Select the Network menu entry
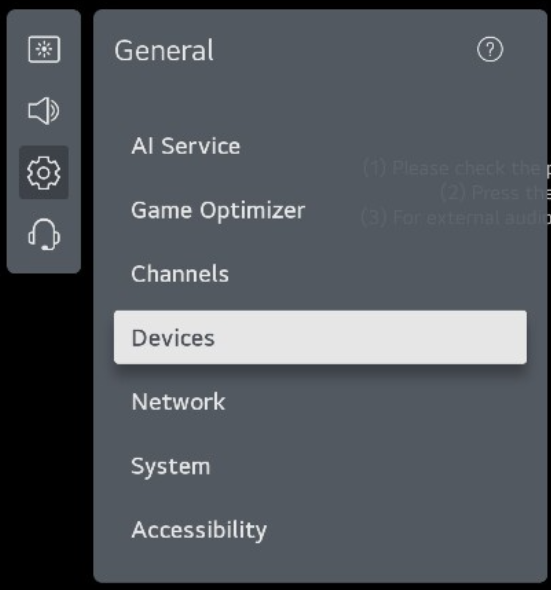The width and height of the screenshot is (551, 590). click(x=178, y=402)
